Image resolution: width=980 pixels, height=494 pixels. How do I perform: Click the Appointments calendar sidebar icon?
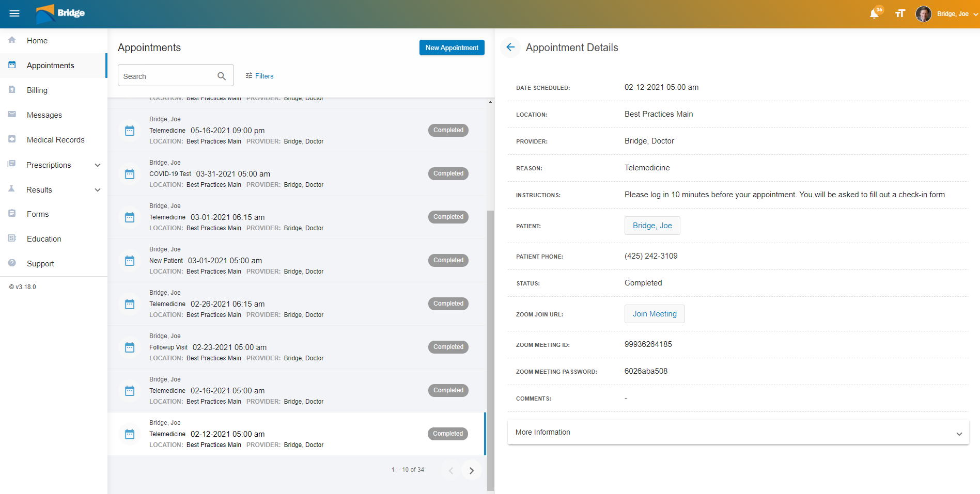12,65
